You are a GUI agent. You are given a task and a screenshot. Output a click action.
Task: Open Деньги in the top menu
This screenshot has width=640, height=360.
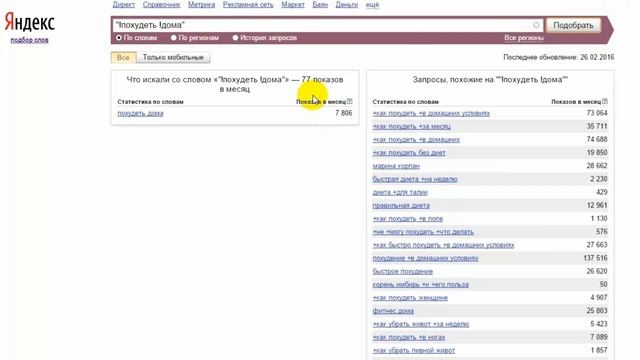tap(347, 5)
